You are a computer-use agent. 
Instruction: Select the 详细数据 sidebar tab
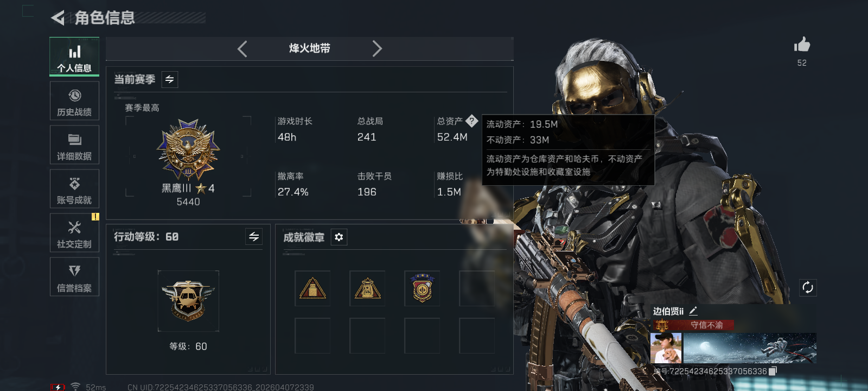click(74, 145)
